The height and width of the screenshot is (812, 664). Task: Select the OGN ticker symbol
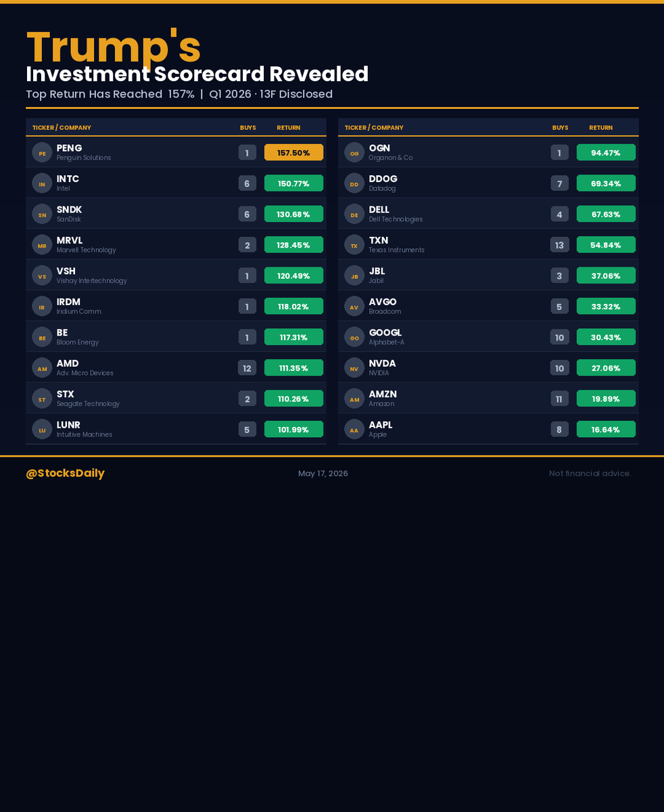coord(379,148)
